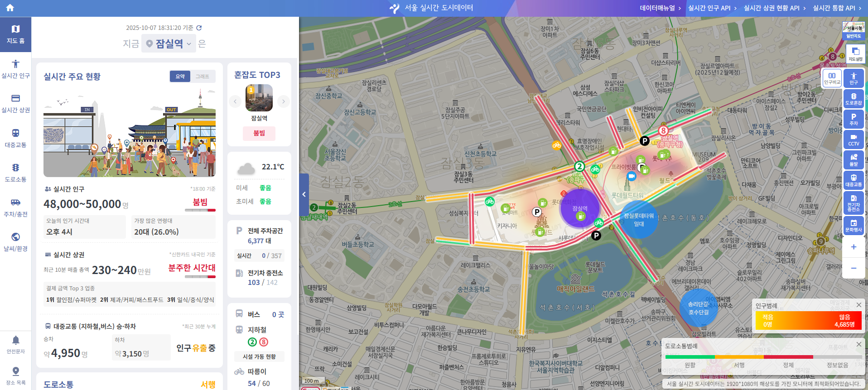Click the 송리단길 호수단길 blue marker
This screenshot has height=390, width=868.
(699, 308)
